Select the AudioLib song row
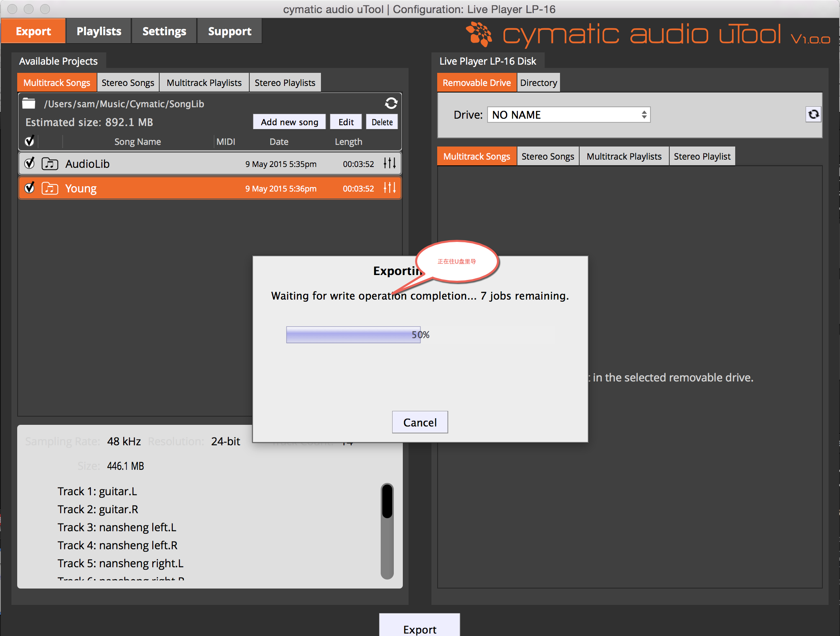 (x=210, y=164)
